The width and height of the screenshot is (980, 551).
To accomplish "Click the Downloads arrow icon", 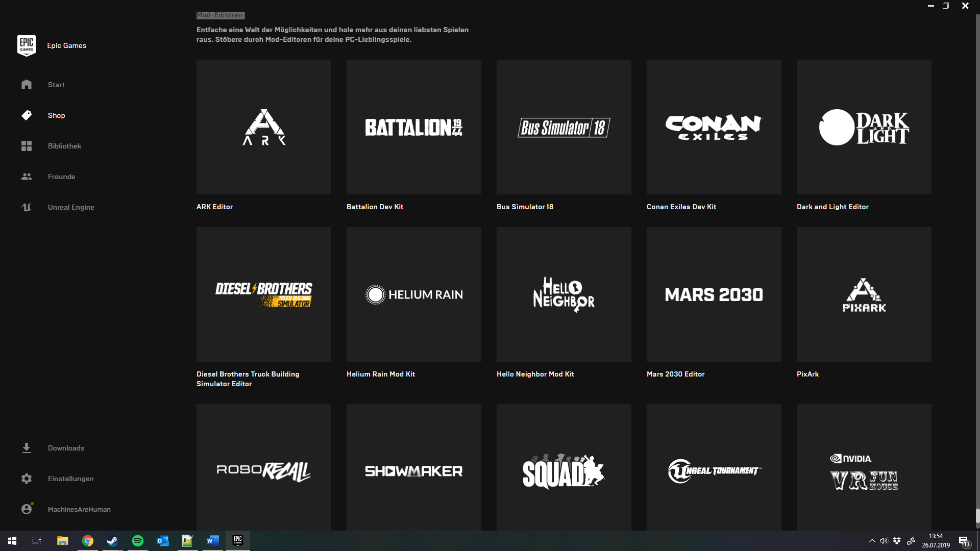I will 27,448.
